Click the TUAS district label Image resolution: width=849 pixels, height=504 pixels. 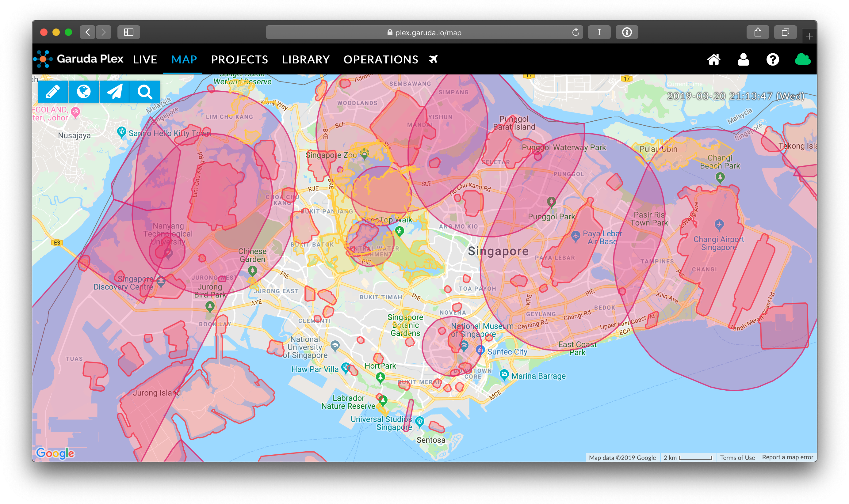[x=74, y=359]
